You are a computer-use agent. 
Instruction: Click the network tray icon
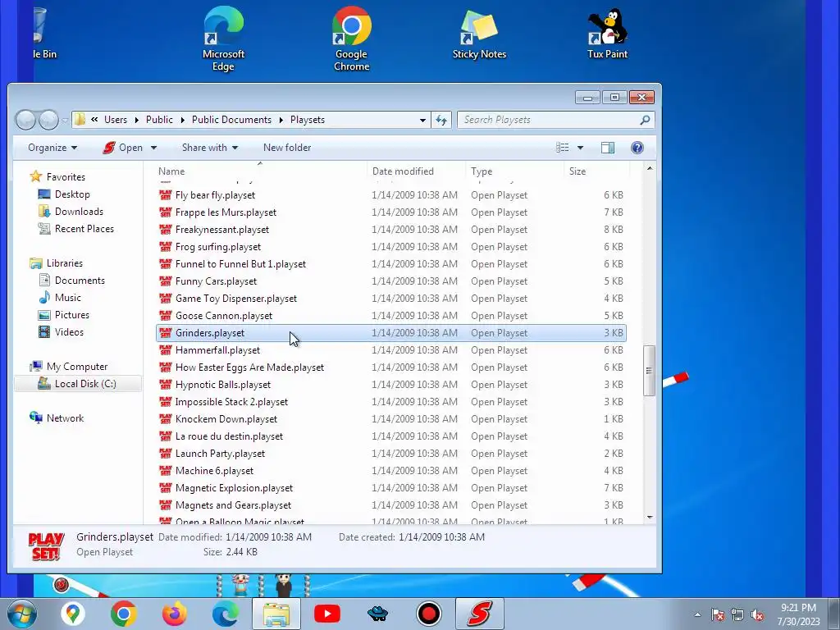pos(737,615)
